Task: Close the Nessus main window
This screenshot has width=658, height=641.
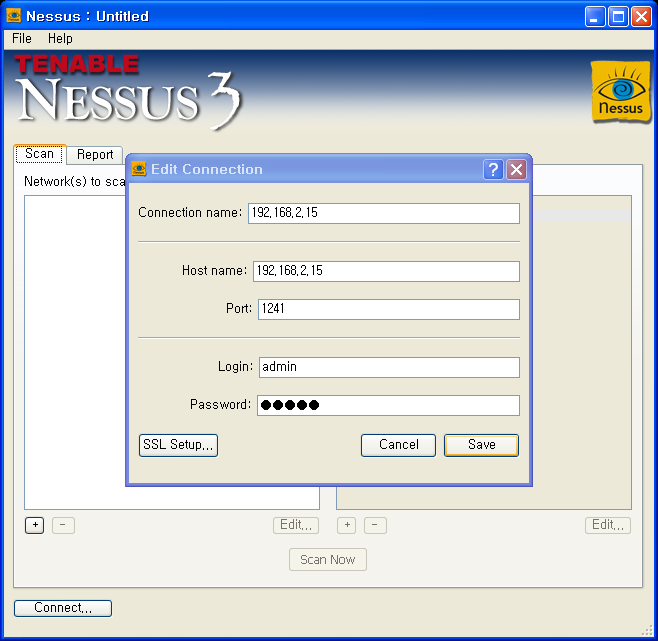Action: click(x=642, y=16)
